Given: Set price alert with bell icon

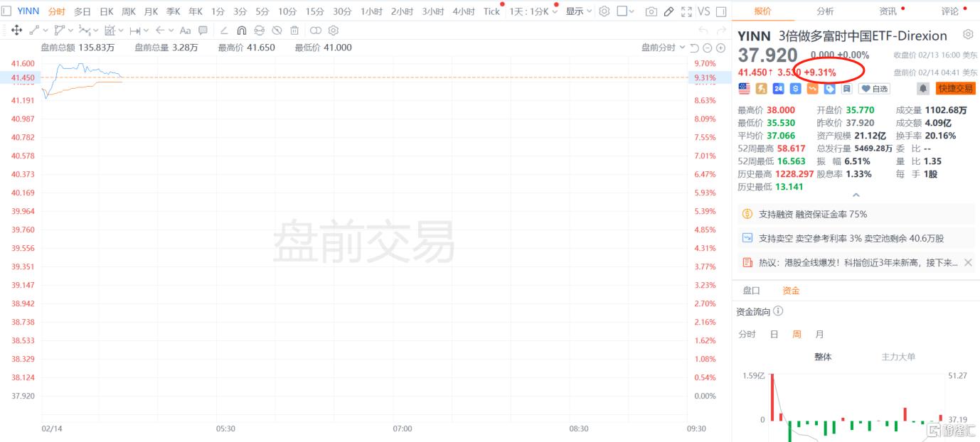Looking at the screenshot, I should pos(922,89).
